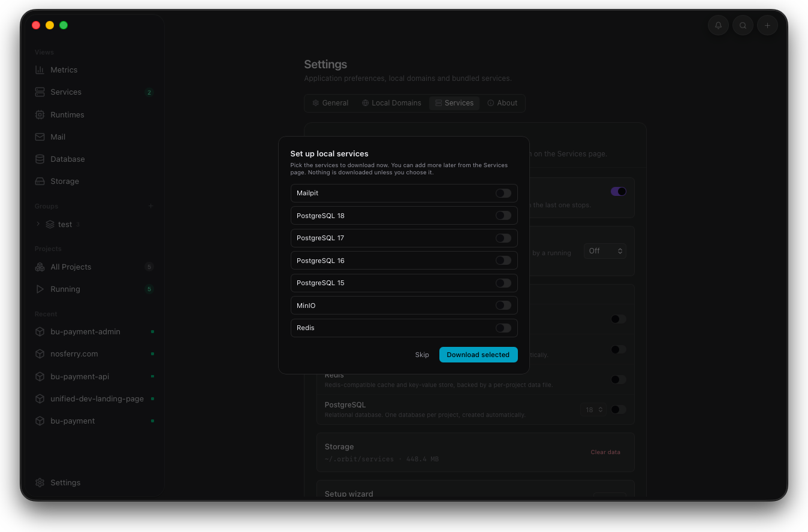
Task: Click the cube icon for nosferry.com
Action: pos(40,353)
